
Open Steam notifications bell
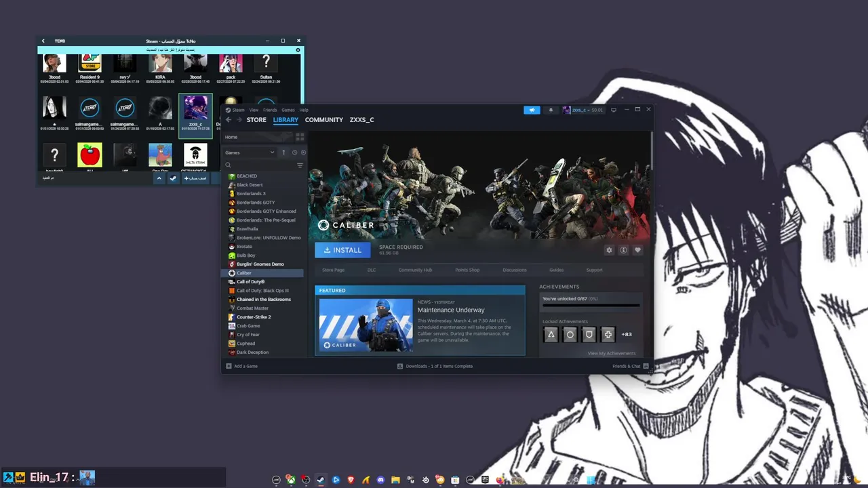tap(551, 110)
